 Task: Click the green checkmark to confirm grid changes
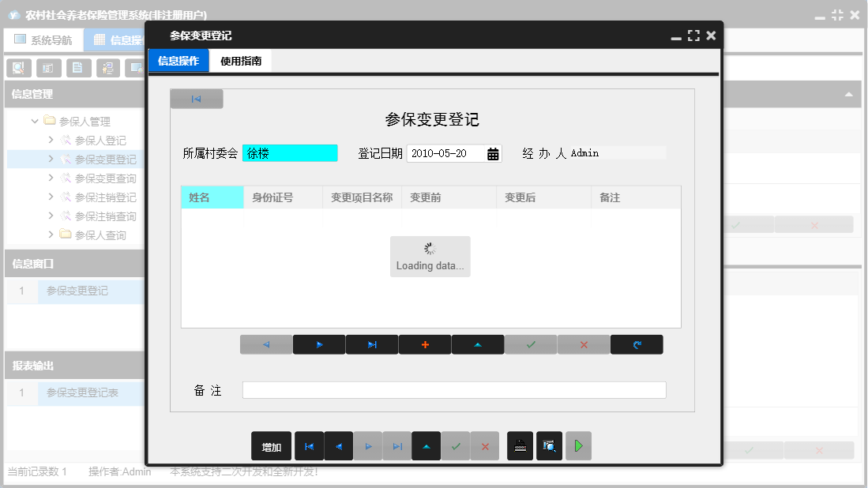pyautogui.click(x=531, y=344)
